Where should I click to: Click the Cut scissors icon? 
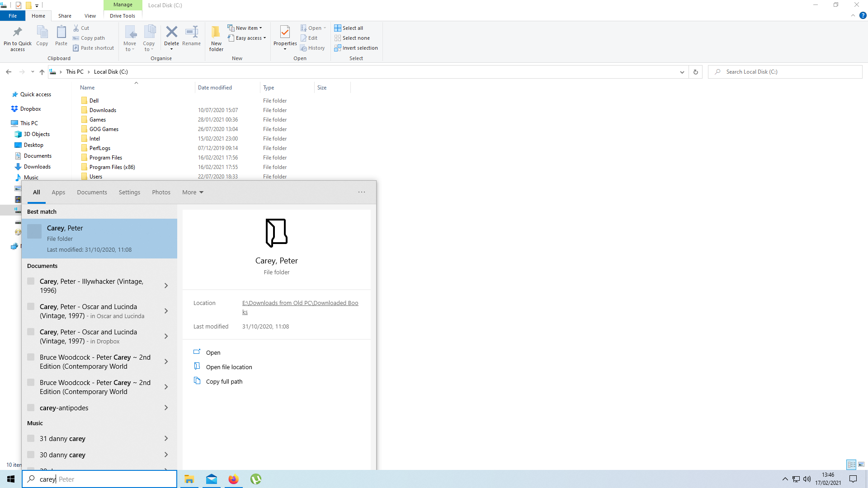(76, 28)
